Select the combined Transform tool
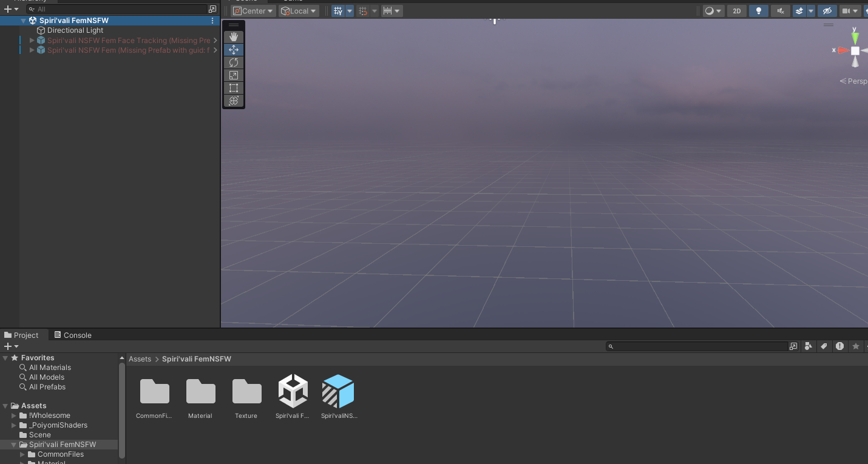Screen dimensions: 868x464 (234, 101)
